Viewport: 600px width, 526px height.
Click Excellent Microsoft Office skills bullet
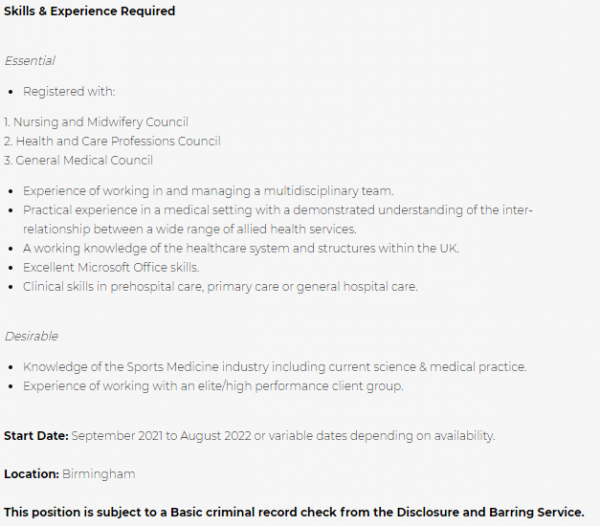tap(111, 267)
